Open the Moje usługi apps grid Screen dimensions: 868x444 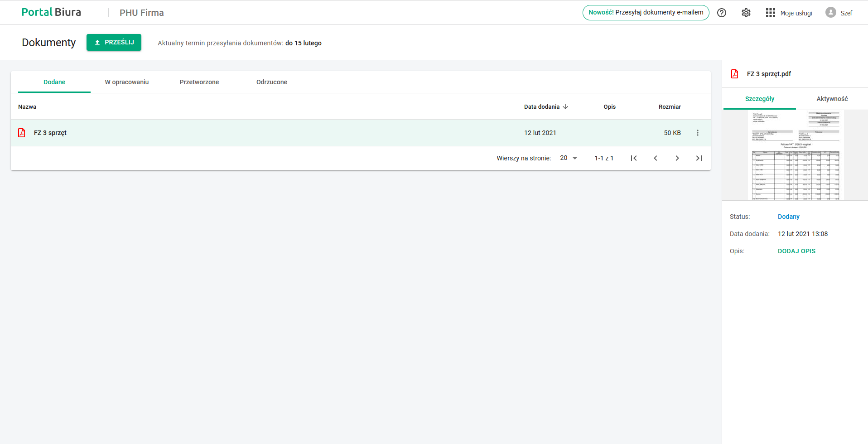(771, 13)
